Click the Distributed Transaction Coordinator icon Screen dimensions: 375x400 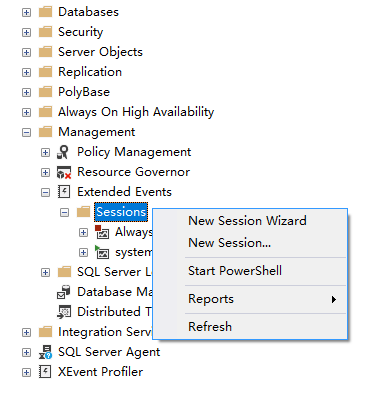[64, 312]
